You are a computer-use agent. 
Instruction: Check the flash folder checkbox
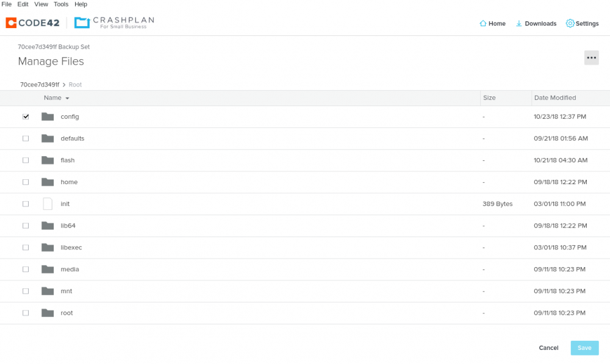26,160
